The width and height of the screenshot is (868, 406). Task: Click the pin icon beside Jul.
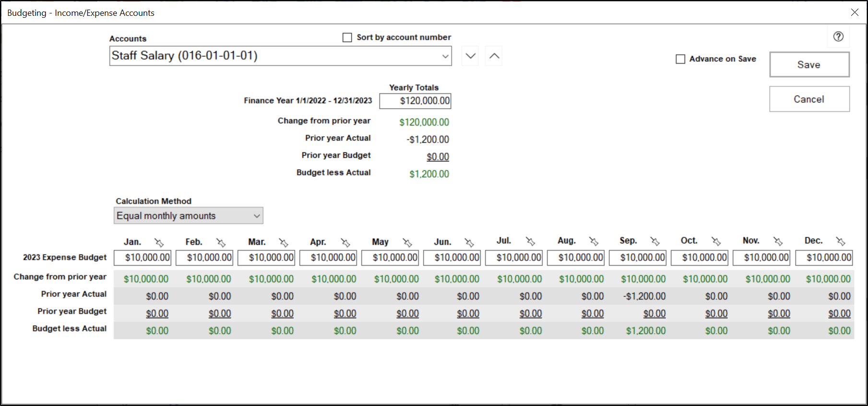pyautogui.click(x=530, y=241)
